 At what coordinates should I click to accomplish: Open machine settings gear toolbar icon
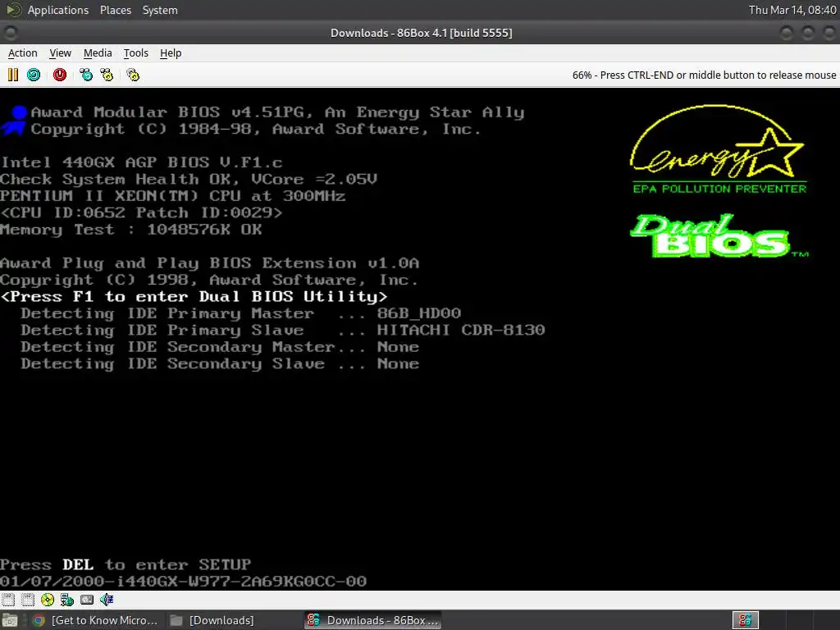(133, 75)
